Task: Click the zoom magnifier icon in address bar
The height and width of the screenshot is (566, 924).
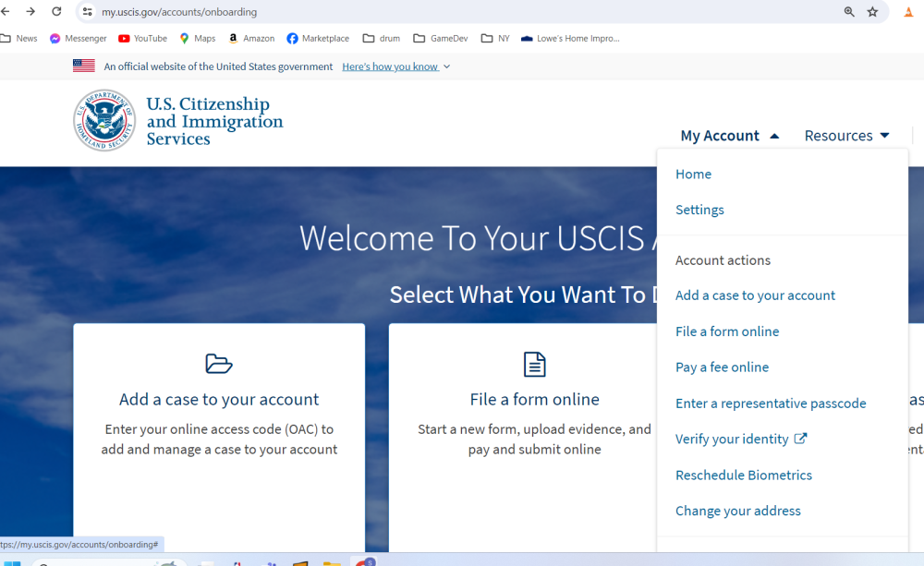Action: pos(848,12)
